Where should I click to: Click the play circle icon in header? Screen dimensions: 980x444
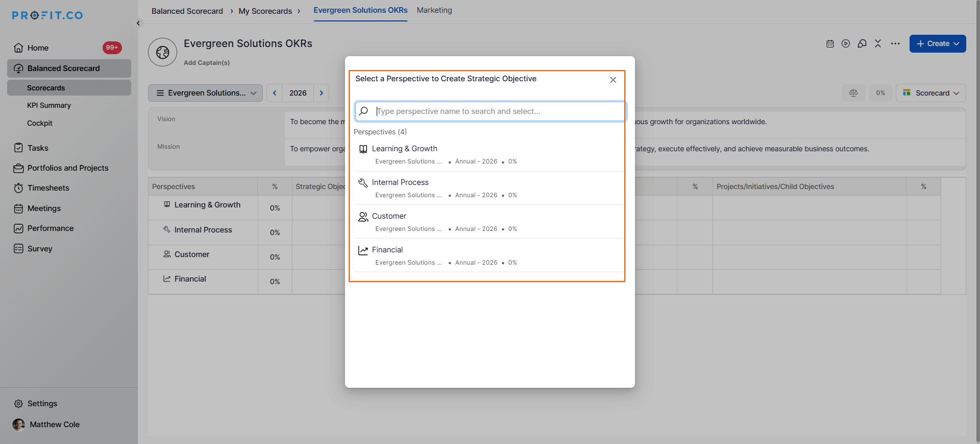point(846,44)
